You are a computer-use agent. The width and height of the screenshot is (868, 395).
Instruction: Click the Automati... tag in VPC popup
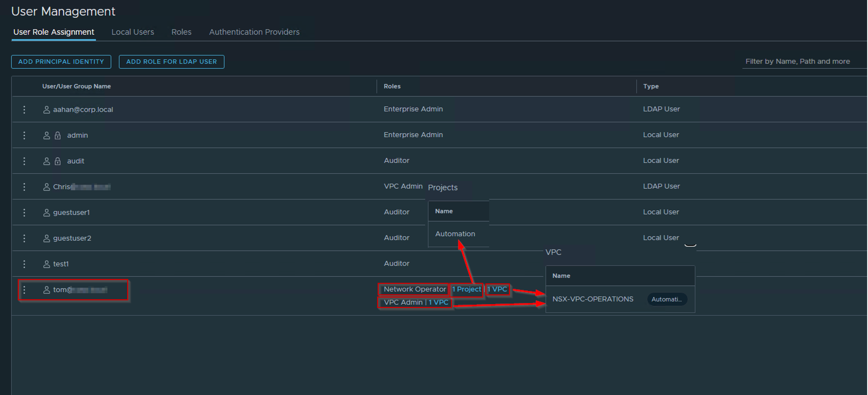pyautogui.click(x=667, y=299)
